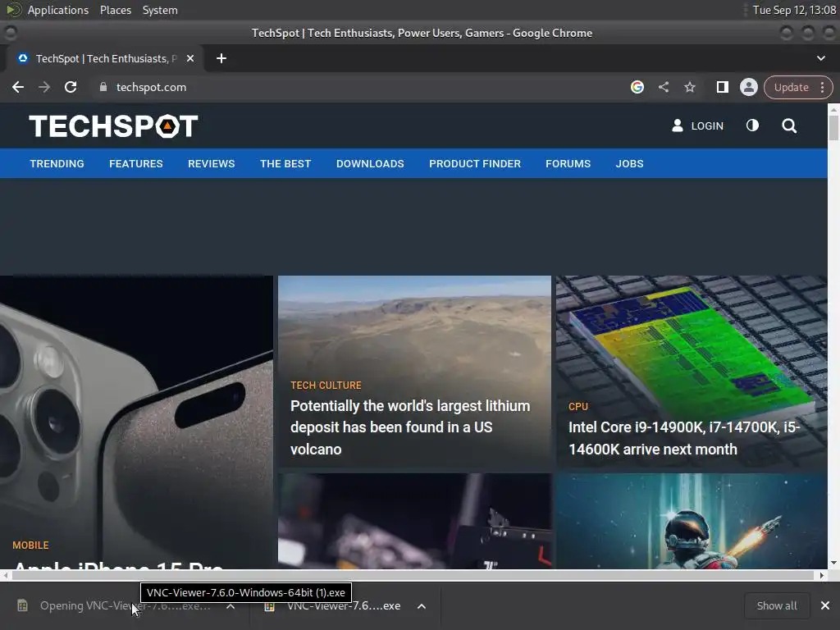Close the TechSpot tab
This screenshot has width=840, height=630.
click(190, 58)
